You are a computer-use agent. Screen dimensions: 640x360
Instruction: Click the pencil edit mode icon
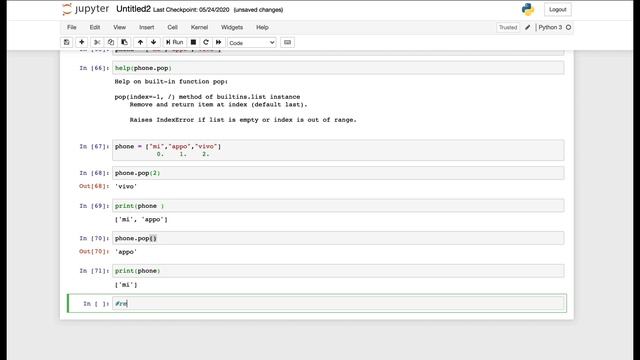point(527,27)
